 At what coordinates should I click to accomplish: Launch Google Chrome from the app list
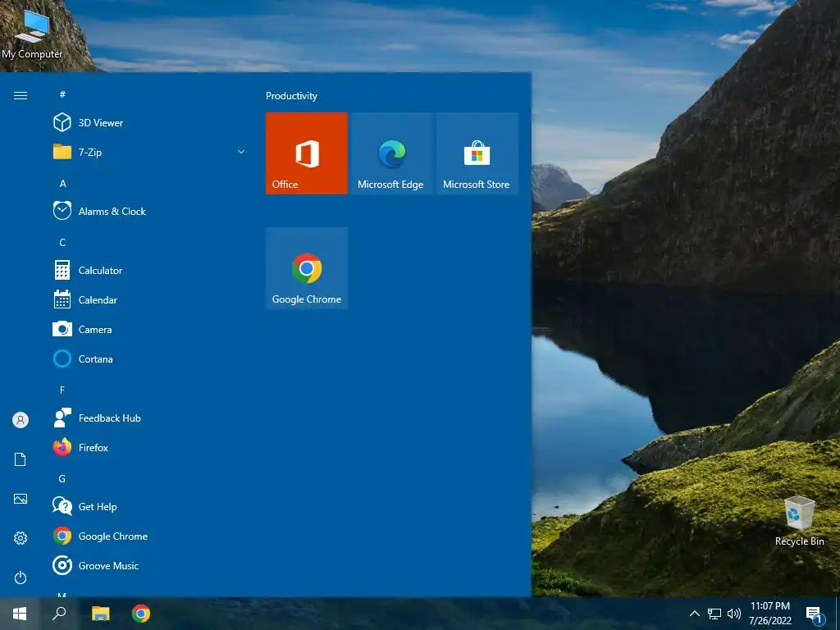[148, 536]
